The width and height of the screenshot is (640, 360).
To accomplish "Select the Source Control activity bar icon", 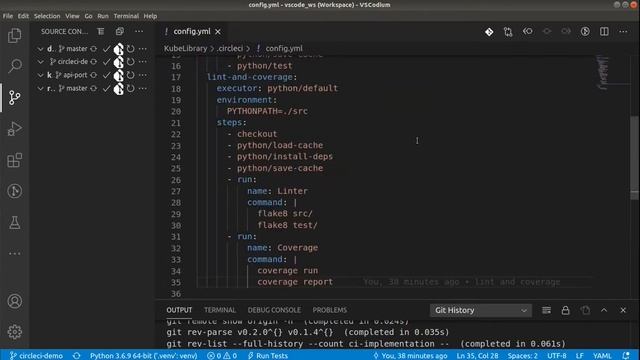I will pyautogui.click(x=15, y=98).
